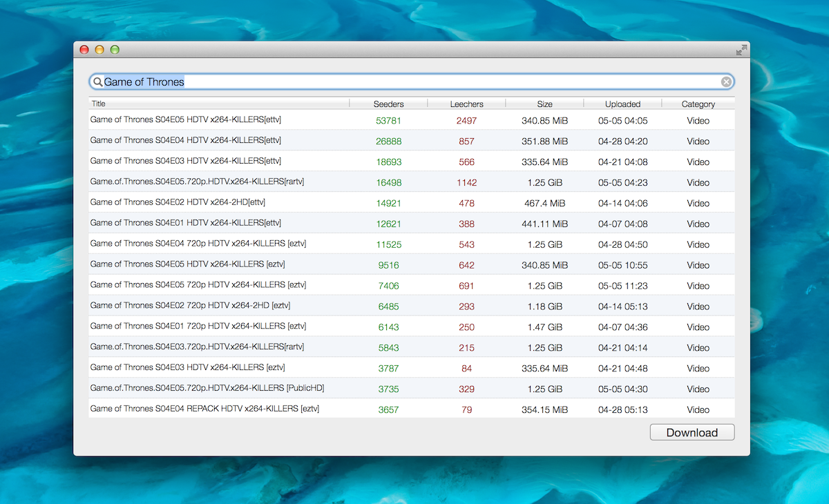Image resolution: width=829 pixels, height=504 pixels.
Task: Sort by the Title column header
Action: 220,104
